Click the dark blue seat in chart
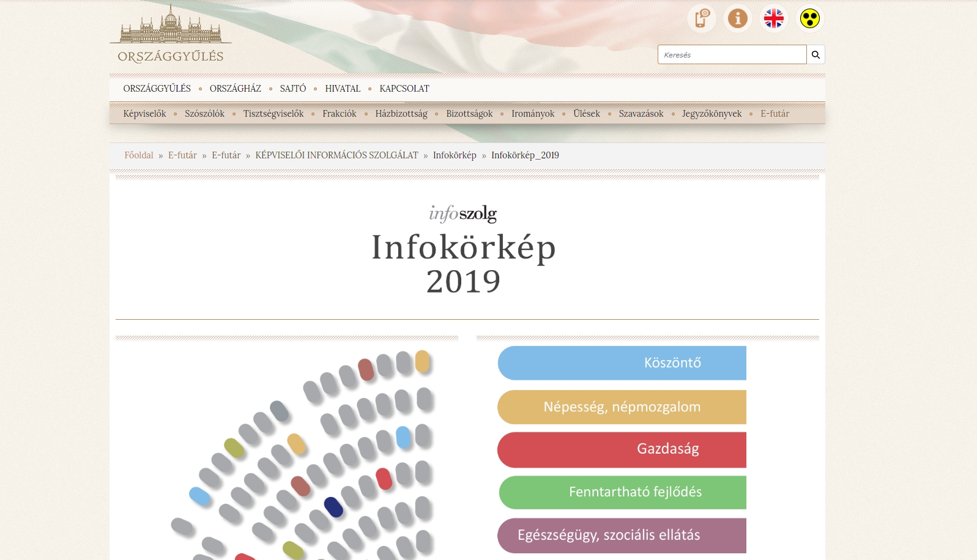Viewport: 977px width, 560px height. pos(333,507)
